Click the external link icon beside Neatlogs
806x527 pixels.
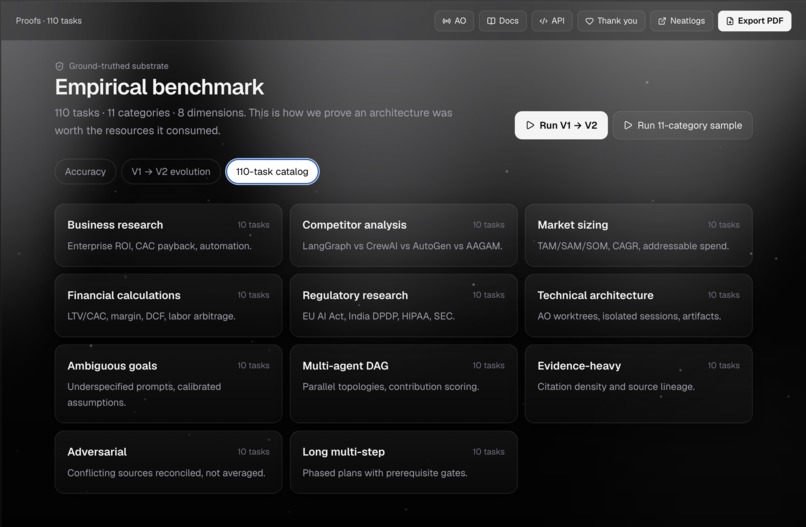(x=662, y=21)
